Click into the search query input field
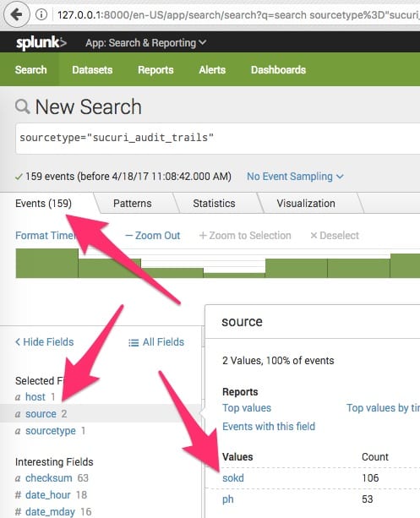 click(x=218, y=138)
